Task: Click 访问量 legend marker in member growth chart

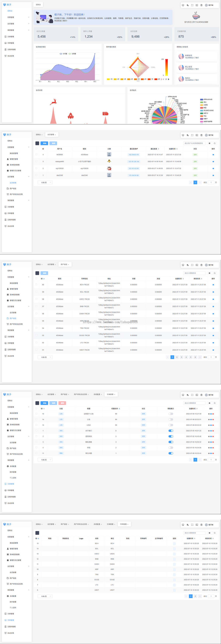Action: 61,54
